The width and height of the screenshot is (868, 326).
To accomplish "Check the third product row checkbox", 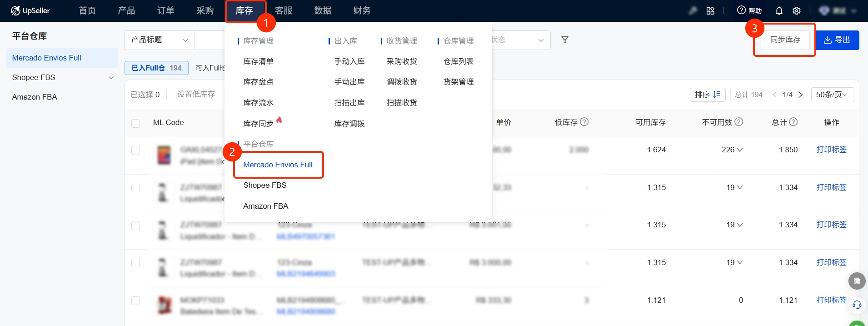I will 135,226.
